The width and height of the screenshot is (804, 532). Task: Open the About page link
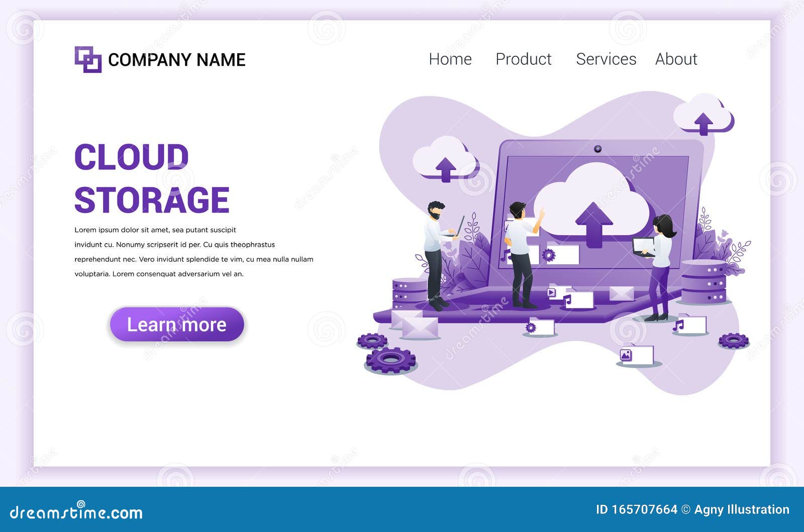tap(677, 59)
